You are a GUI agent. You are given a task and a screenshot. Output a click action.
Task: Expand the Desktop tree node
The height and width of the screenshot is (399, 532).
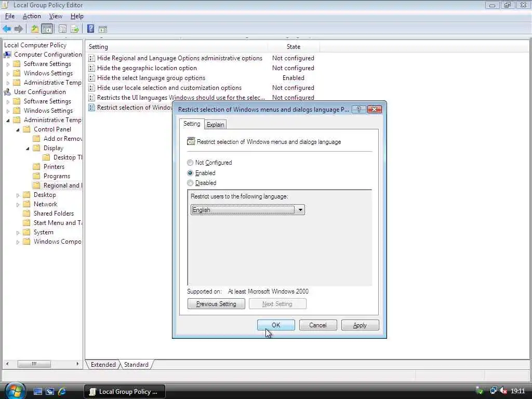(x=18, y=195)
